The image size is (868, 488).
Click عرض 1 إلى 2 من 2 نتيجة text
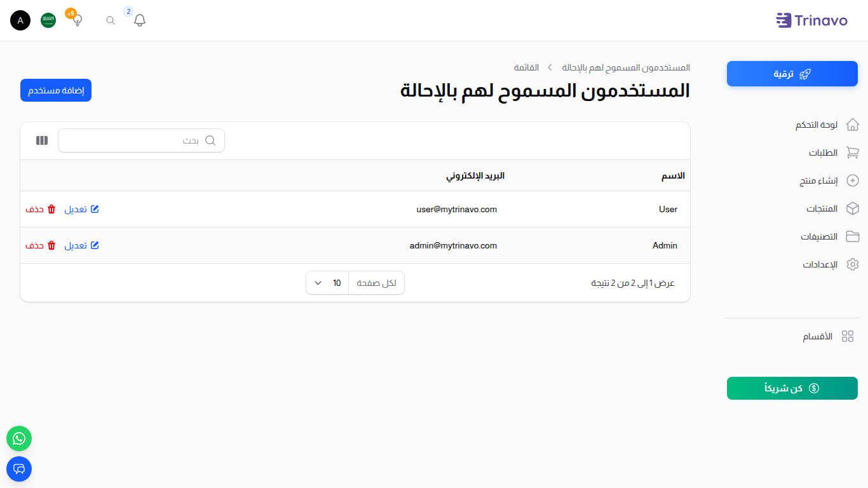633,283
